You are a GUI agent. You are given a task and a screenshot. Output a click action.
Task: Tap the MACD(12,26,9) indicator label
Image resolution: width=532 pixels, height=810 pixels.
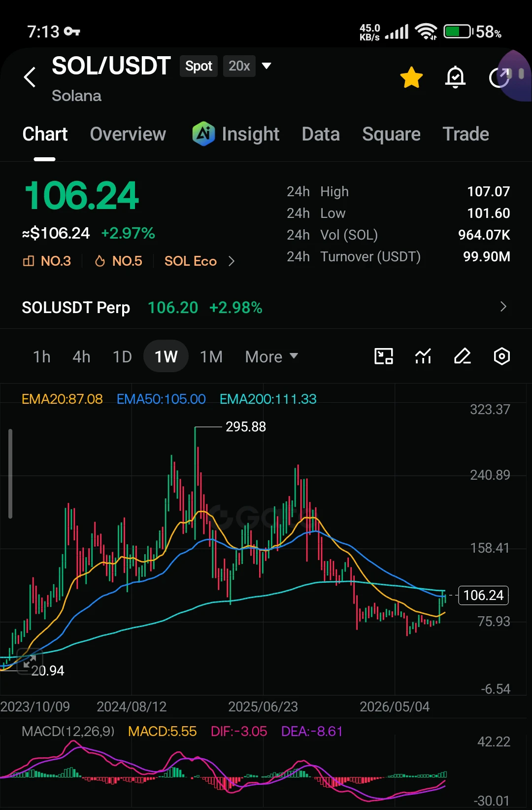point(68,731)
